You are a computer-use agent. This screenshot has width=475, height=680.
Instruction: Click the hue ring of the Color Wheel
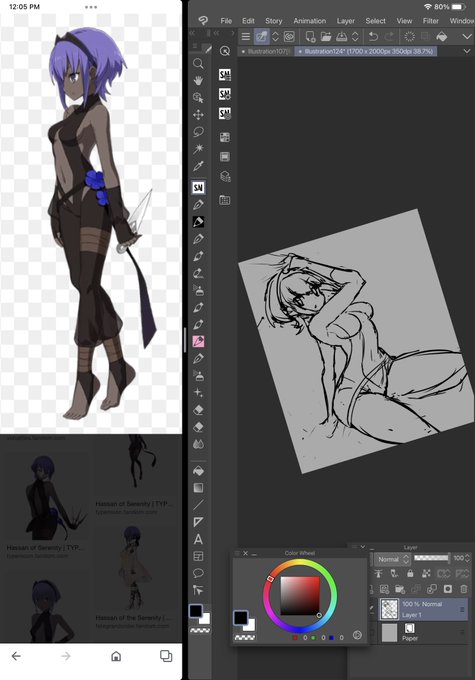[x=300, y=563]
